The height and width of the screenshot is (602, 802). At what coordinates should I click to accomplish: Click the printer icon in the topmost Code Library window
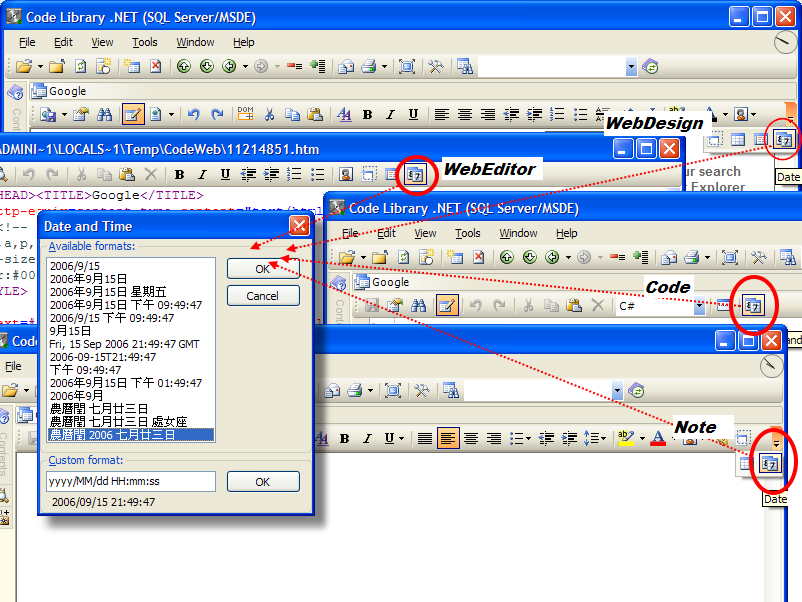click(x=369, y=66)
